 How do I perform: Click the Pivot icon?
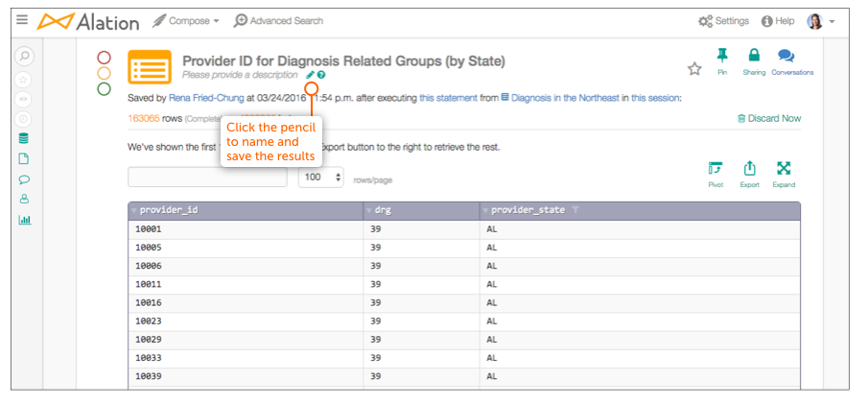point(716,168)
